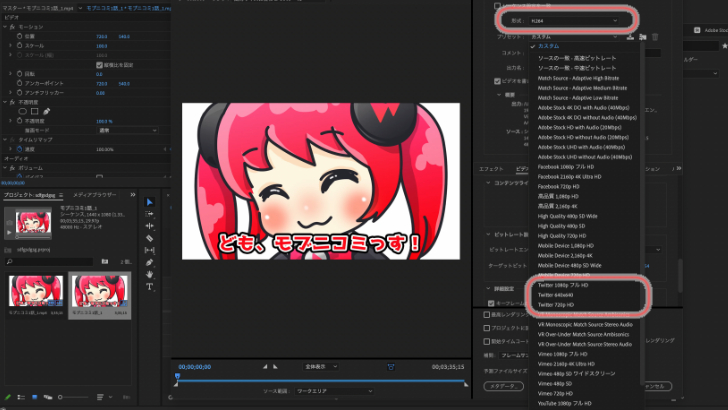The height and width of the screenshot is (410, 728).
Task: Click the pencil writable icon in project panel
Action: pos(7,397)
